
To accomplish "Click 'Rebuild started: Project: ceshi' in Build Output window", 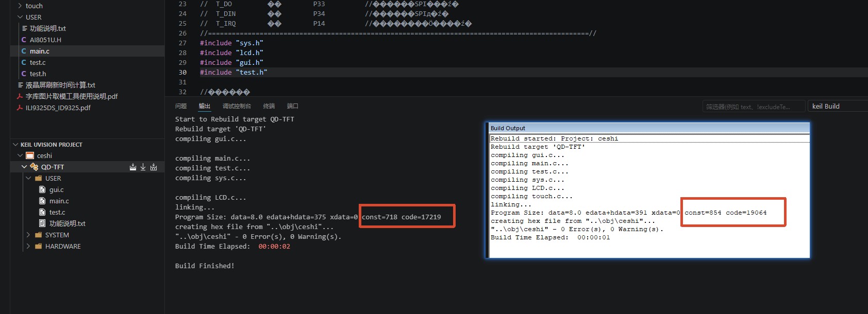I will pos(554,138).
